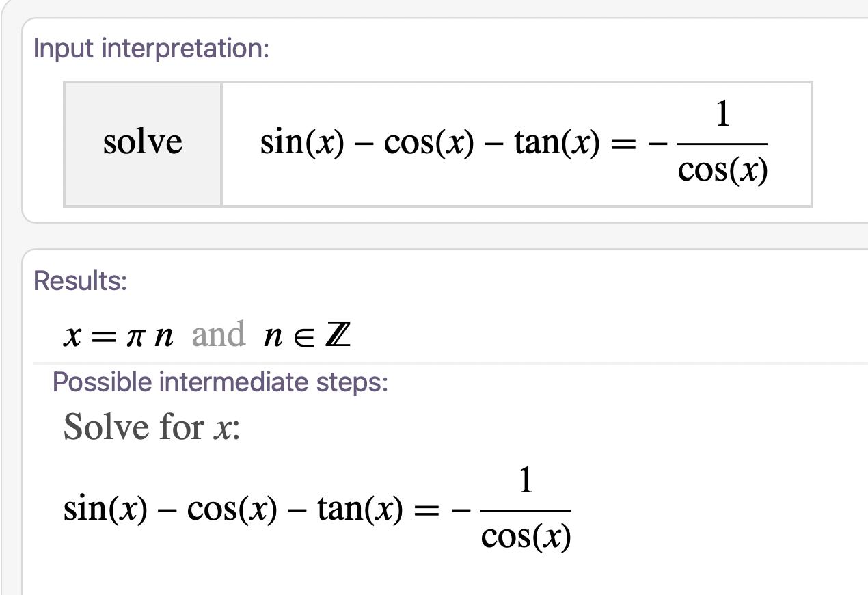Click sin(x) in the intermediate steps equation
The width and height of the screenshot is (868, 595).
105,509
